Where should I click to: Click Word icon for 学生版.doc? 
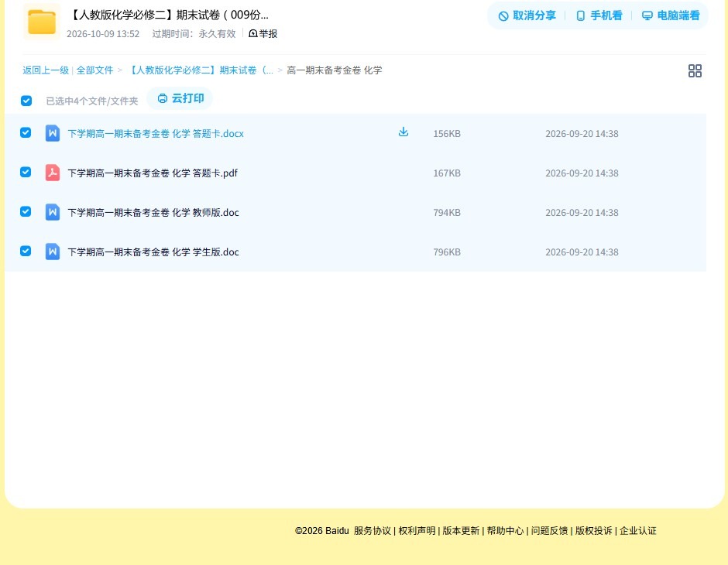coord(53,252)
